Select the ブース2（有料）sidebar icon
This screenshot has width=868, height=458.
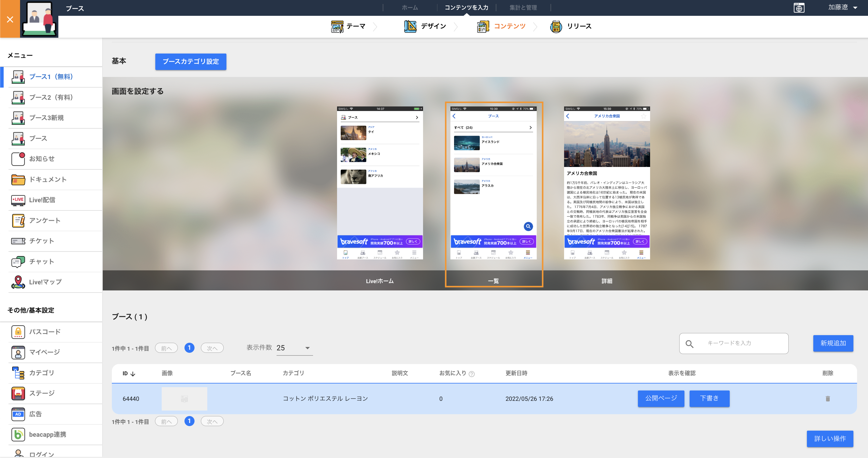(x=18, y=97)
